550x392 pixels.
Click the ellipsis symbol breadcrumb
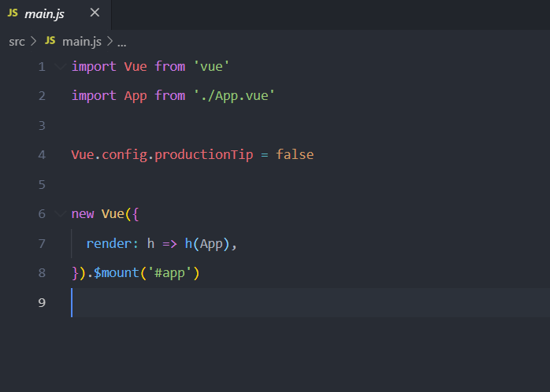[x=121, y=41]
